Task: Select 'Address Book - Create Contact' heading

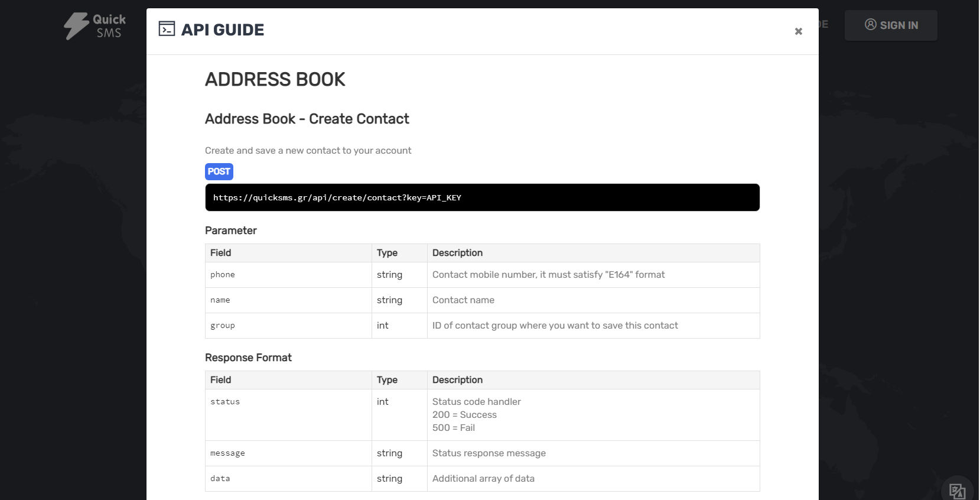Action: [307, 119]
